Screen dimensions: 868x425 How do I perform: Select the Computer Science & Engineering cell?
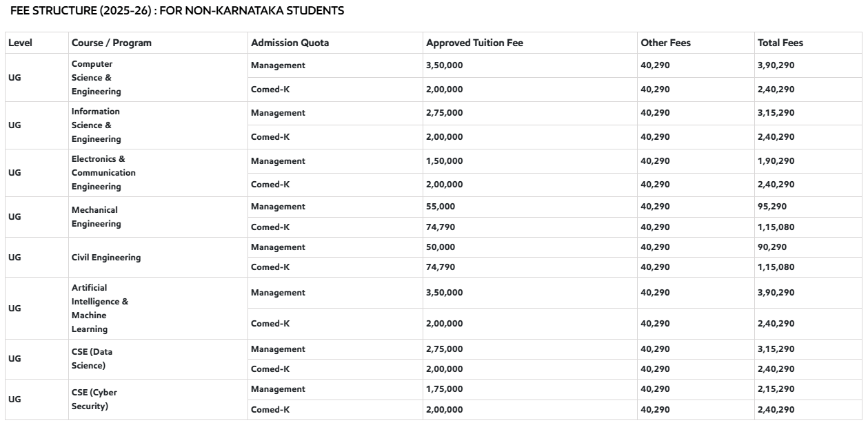pyautogui.click(x=97, y=78)
